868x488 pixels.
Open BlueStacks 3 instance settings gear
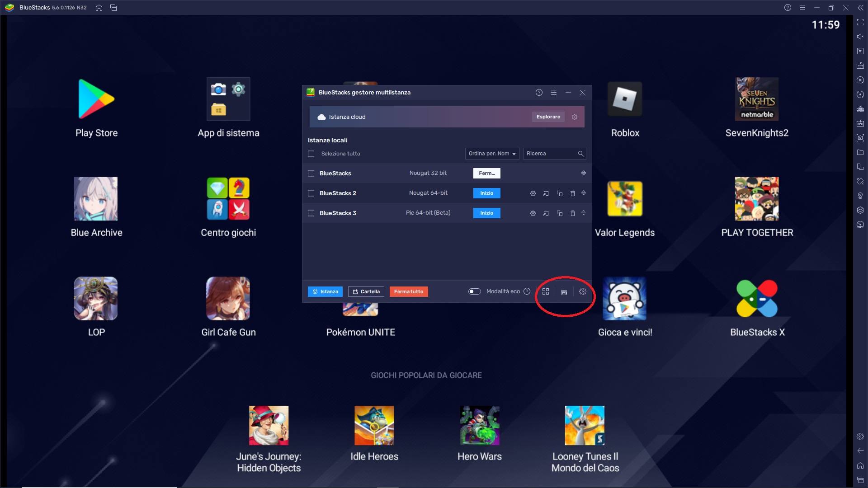533,213
